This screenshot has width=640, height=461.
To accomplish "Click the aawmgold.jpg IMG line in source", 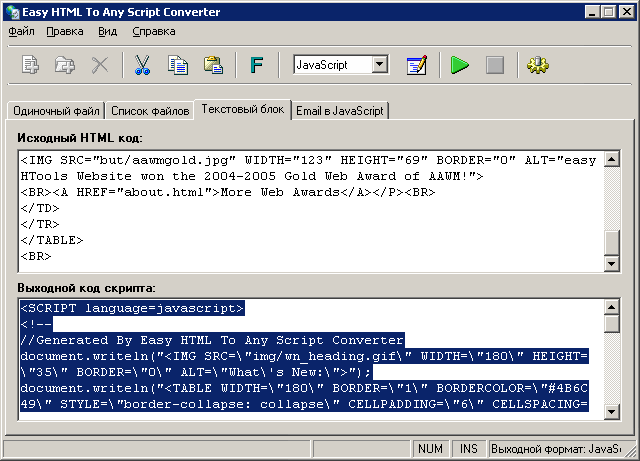I will coord(309,160).
